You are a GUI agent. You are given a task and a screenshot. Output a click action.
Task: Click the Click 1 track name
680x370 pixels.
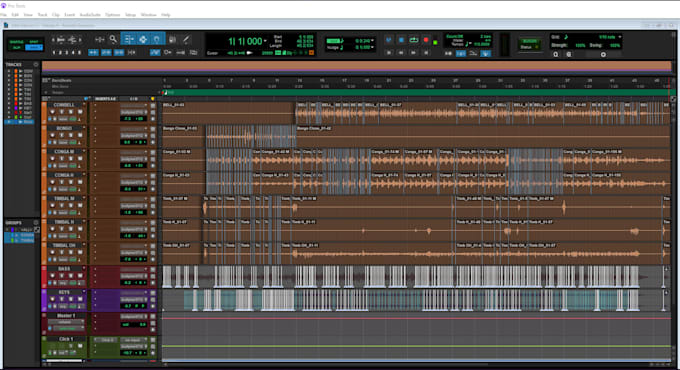(66, 339)
